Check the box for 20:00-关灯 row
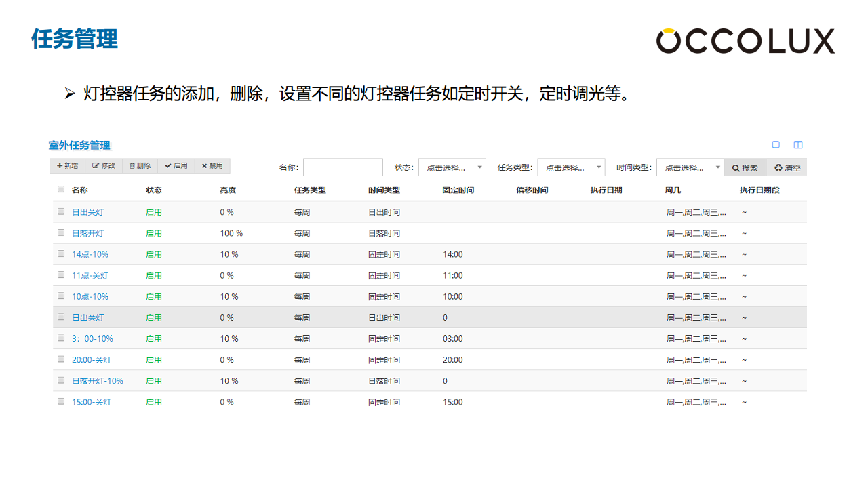This screenshot has width=868, height=488. point(61,359)
